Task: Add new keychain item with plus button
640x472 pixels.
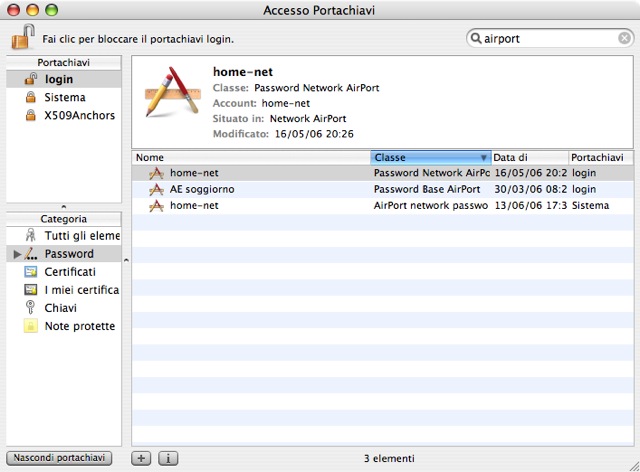Action: pyautogui.click(x=141, y=459)
